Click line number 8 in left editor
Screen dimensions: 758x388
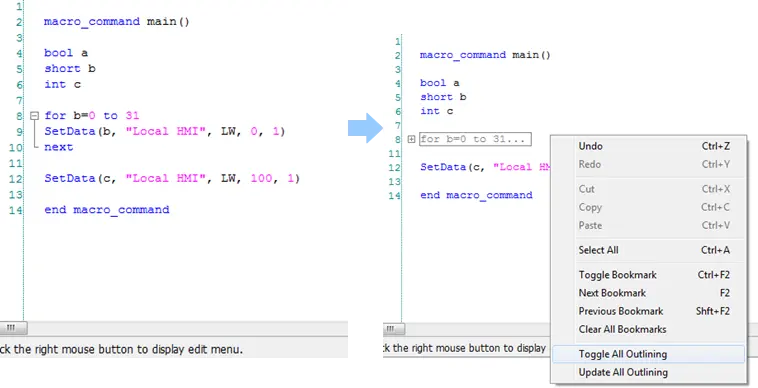point(19,116)
